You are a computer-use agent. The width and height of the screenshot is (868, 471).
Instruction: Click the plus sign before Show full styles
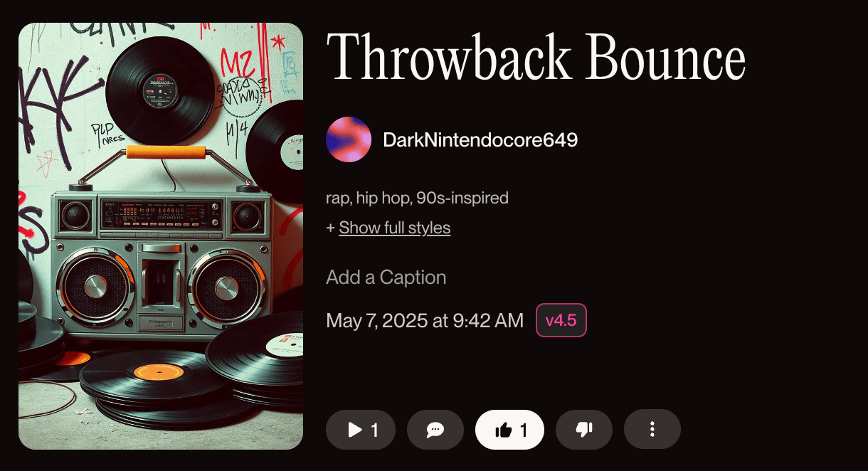point(330,228)
